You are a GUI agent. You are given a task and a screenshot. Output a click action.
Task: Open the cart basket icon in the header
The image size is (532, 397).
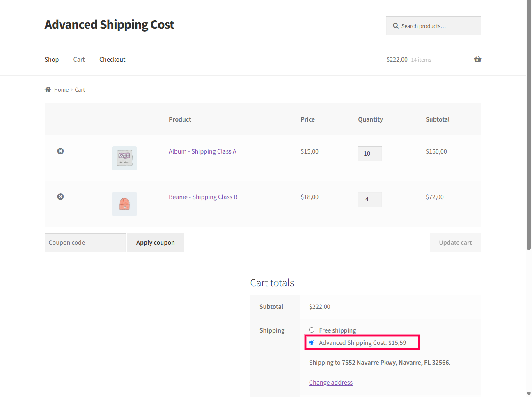477,59
